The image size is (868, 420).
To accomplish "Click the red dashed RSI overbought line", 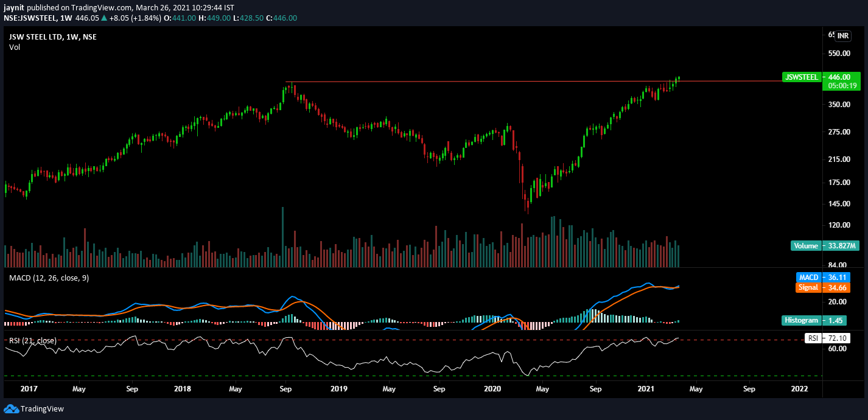I will (414, 340).
